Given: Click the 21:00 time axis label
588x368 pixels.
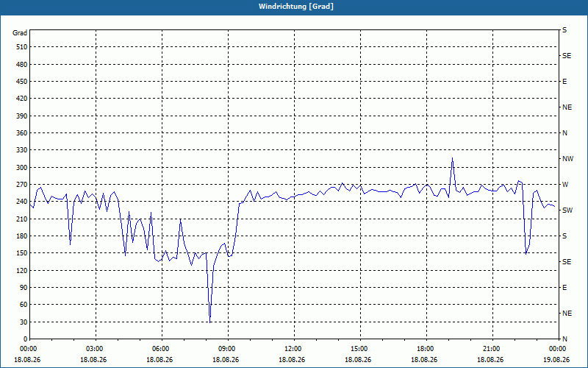Looking at the screenshot, I should (x=491, y=349).
